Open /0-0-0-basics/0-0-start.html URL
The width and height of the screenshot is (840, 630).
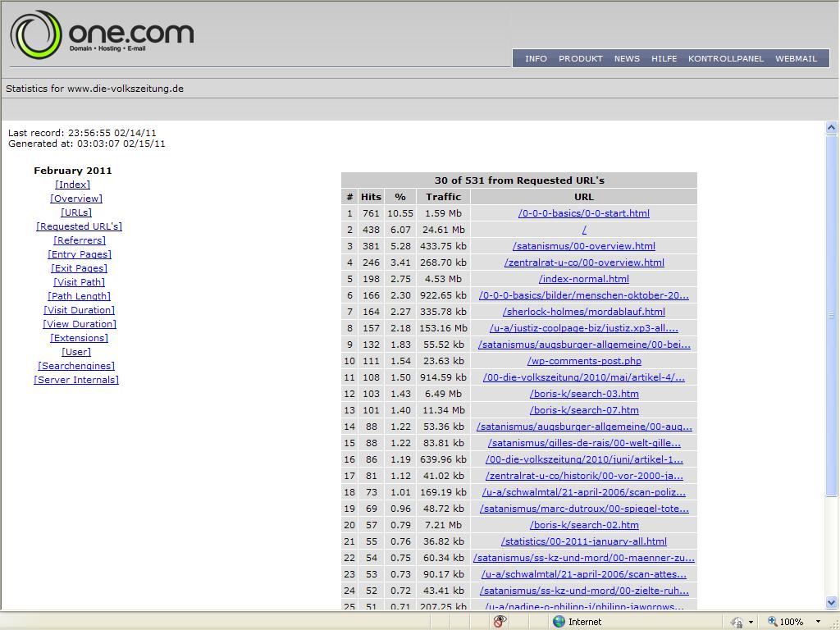coord(584,213)
